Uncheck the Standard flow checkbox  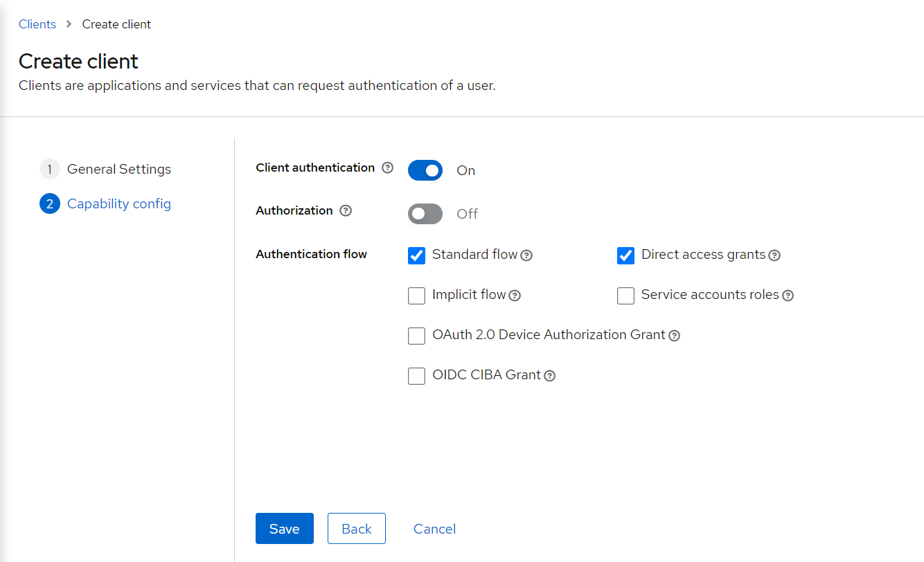[416, 255]
